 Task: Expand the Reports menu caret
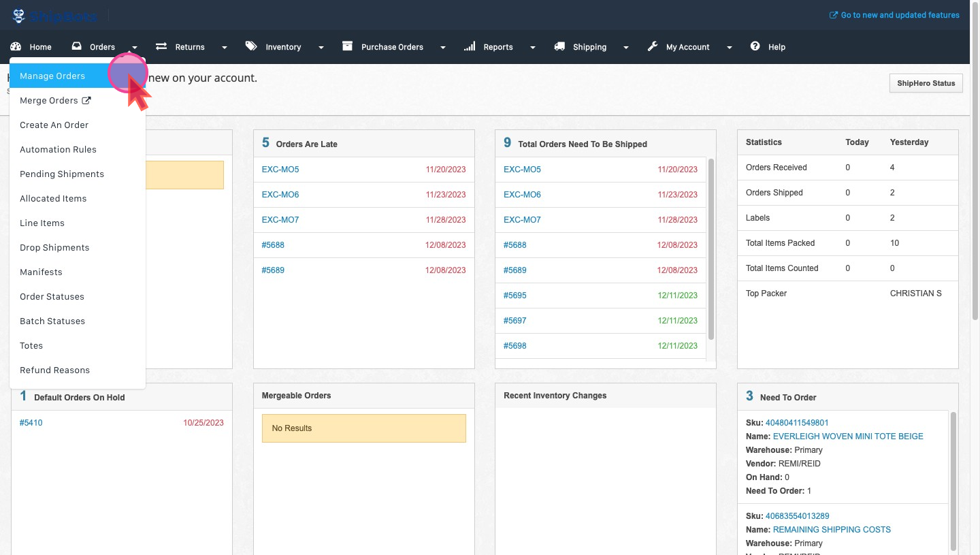pos(533,48)
